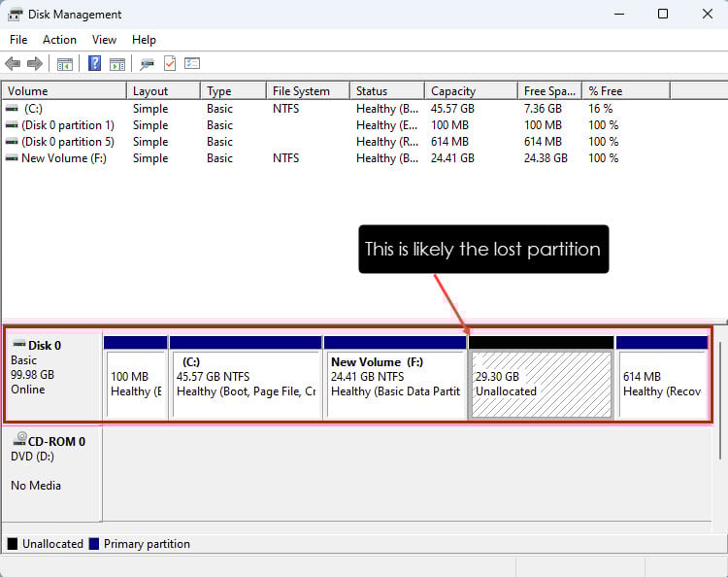This screenshot has height=577, width=728.
Task: Open the Action menu
Action: pos(59,40)
